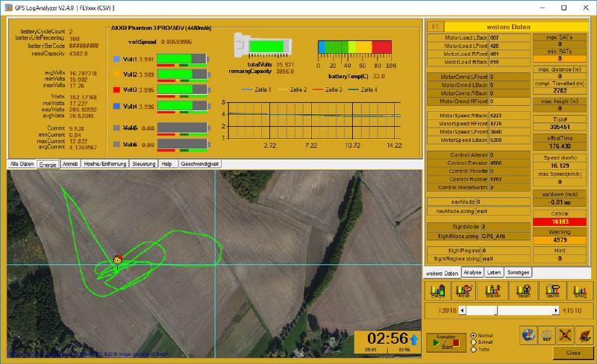Click compl. Travelled value 2782
Image resolution: width=597 pixels, height=364 pixels.
point(559,90)
